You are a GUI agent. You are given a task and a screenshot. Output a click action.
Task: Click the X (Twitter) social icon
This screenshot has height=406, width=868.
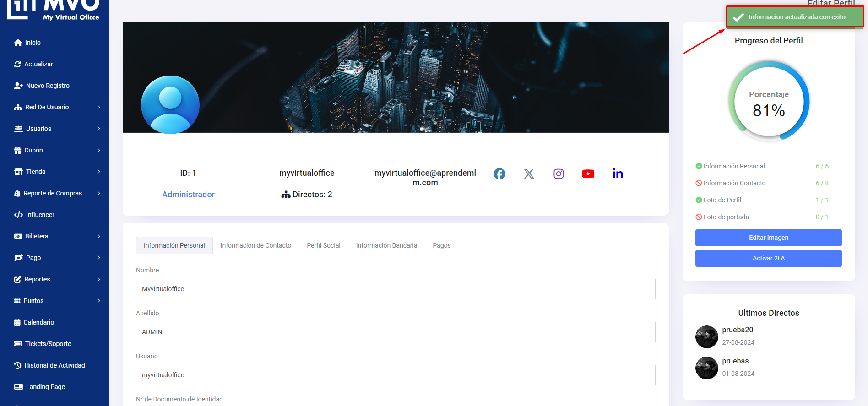(x=529, y=174)
